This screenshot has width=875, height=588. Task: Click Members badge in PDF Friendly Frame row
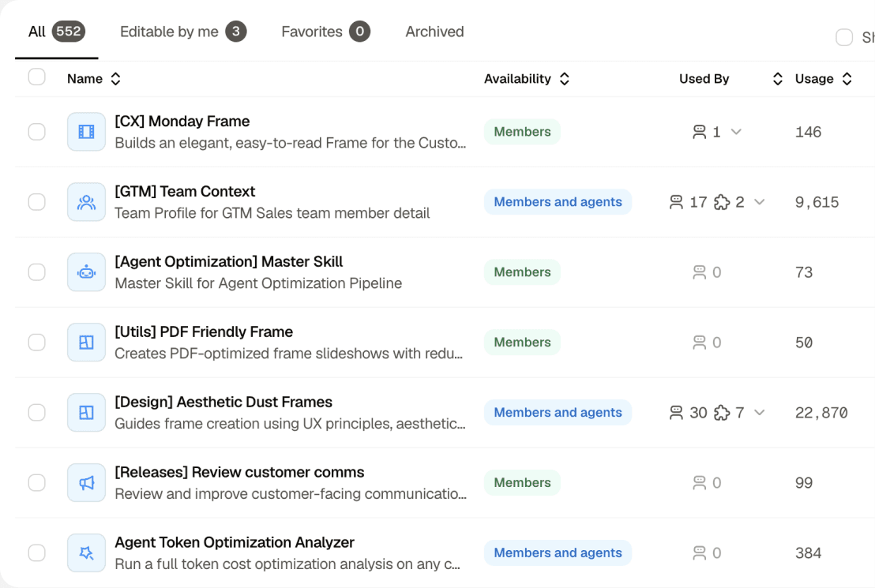522,342
